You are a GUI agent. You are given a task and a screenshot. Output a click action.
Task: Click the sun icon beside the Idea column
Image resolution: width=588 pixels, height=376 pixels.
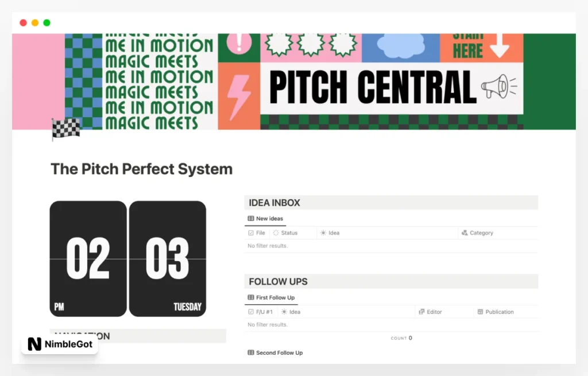point(324,232)
